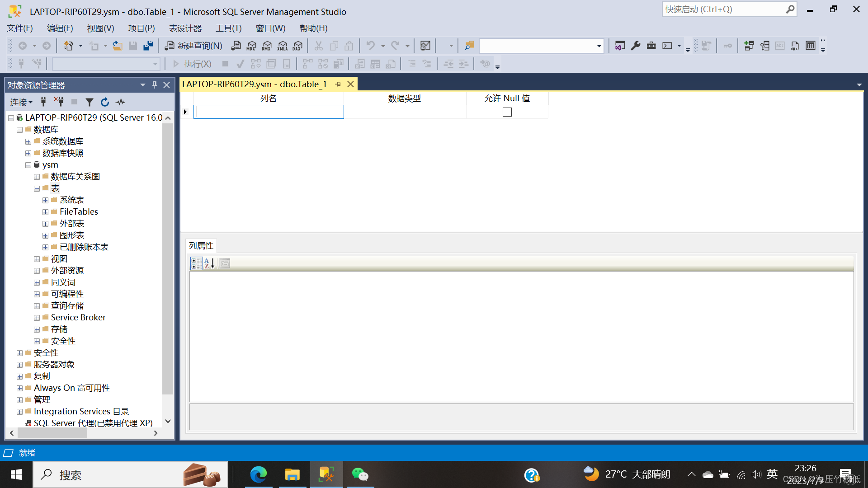Click the 列名 input cell
Screen dimensions: 868x488
[x=269, y=112]
